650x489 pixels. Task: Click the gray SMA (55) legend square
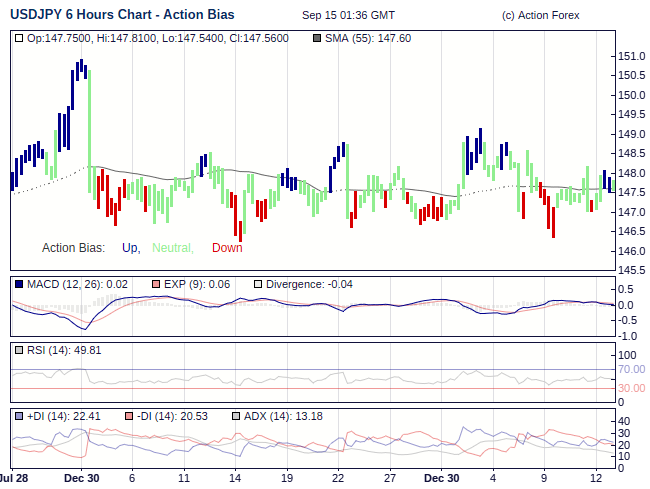point(318,38)
